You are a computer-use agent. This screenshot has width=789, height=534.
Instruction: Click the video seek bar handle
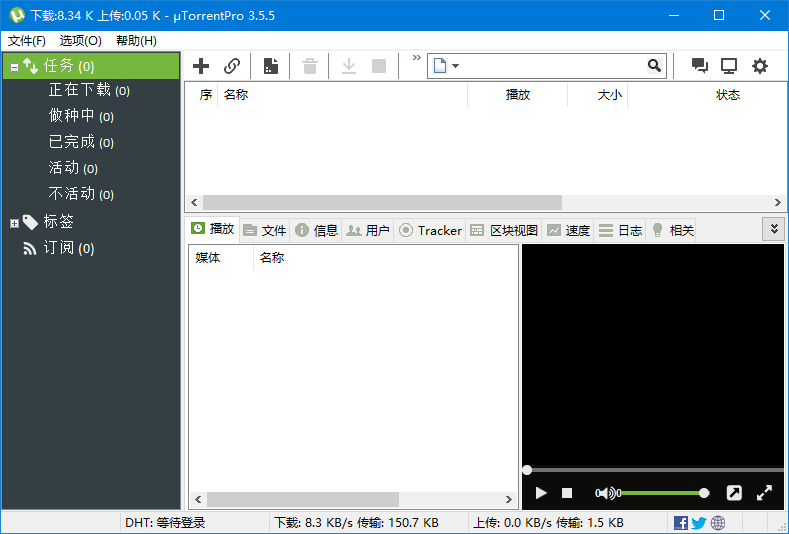point(527,470)
